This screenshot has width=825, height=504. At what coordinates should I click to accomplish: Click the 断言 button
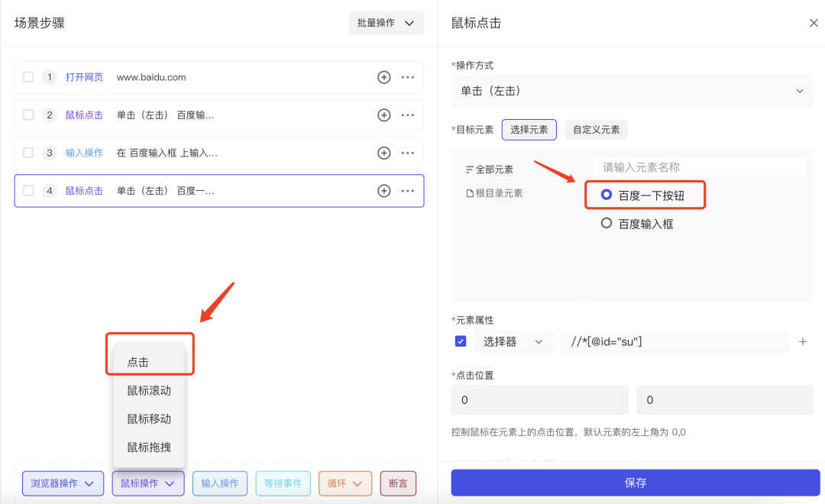pyautogui.click(x=398, y=483)
